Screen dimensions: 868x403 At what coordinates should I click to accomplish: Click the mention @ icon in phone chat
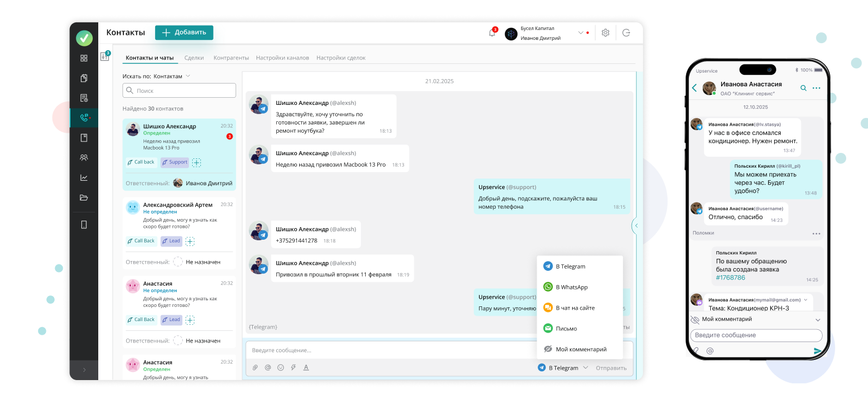[710, 351]
